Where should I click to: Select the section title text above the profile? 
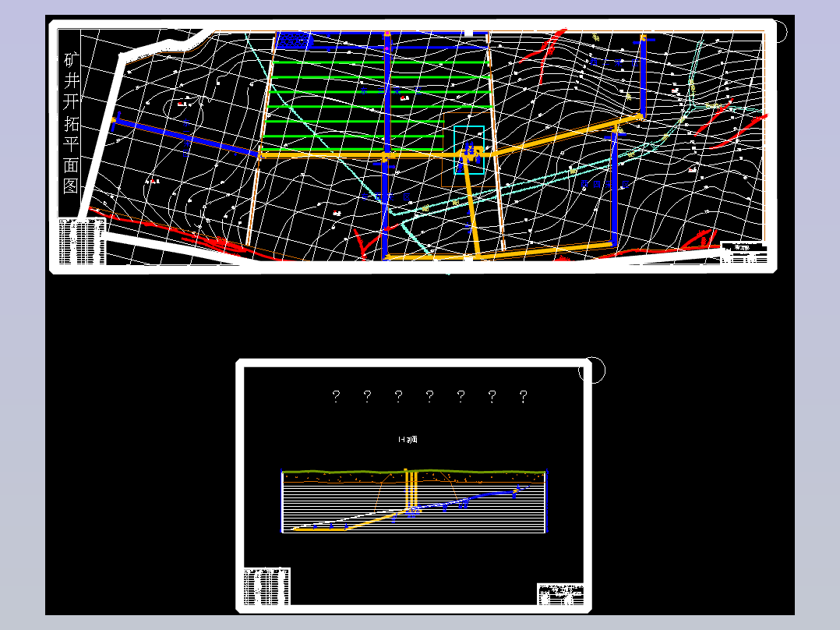click(408, 440)
